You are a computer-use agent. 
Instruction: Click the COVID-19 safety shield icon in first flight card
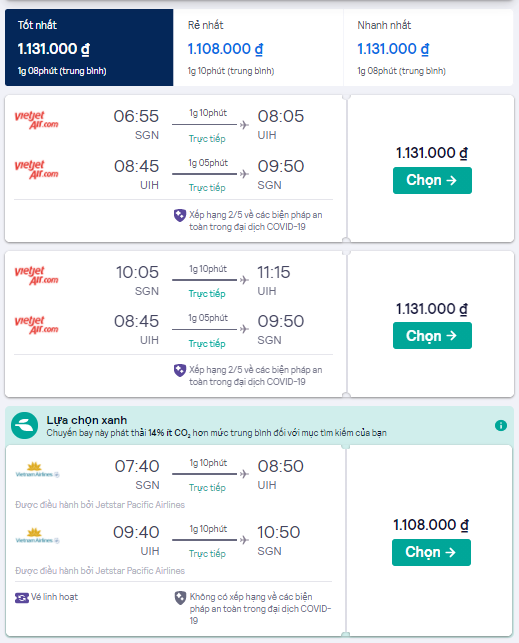(x=180, y=215)
